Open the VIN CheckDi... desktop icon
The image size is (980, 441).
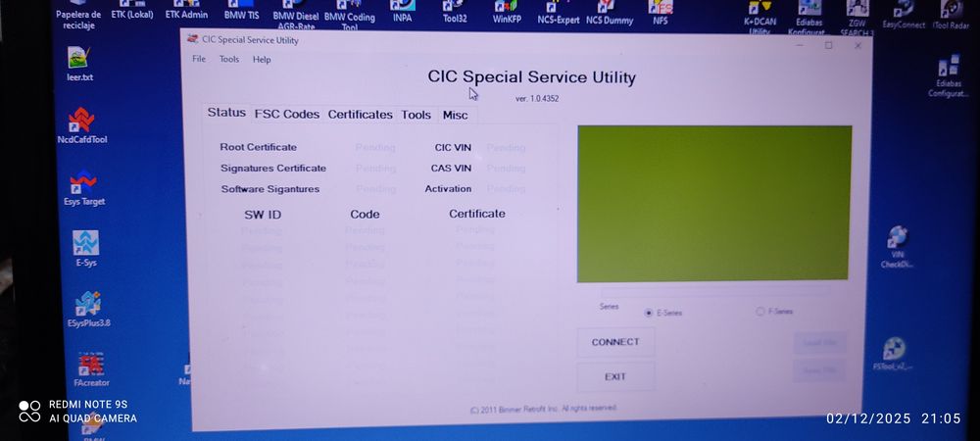897,247
